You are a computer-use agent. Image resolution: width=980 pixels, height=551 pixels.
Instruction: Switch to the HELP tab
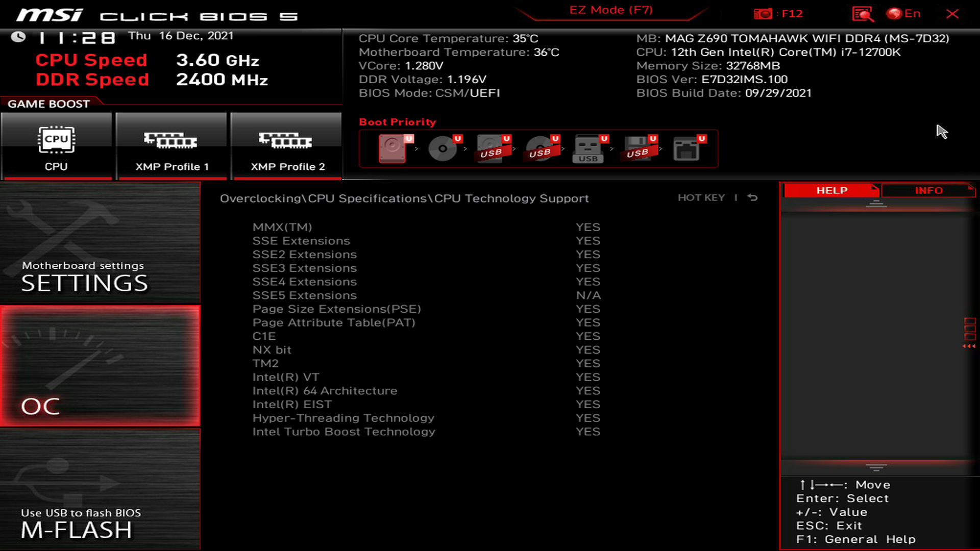click(x=831, y=190)
